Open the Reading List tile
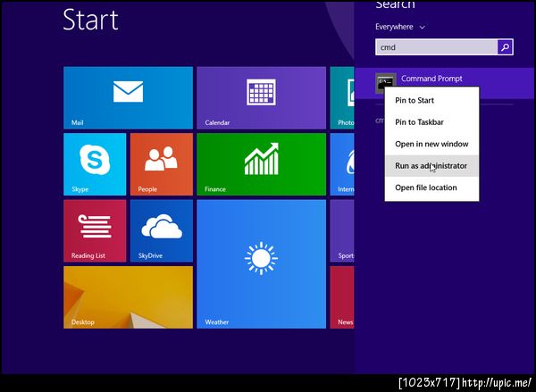This screenshot has height=392, width=536. [95, 230]
